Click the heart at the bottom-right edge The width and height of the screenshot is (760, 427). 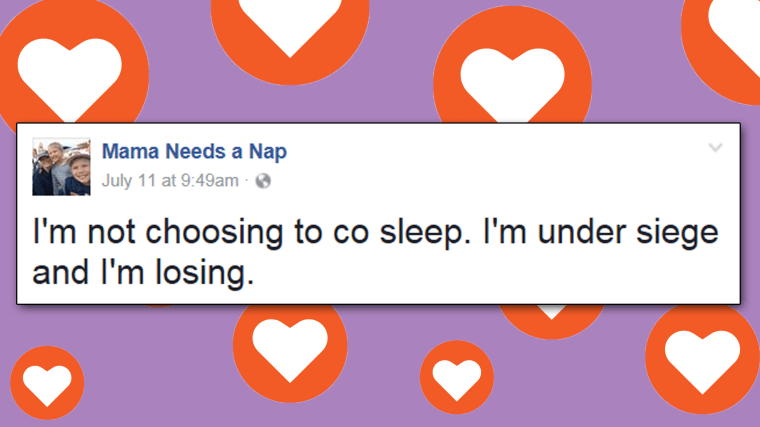click(702, 357)
